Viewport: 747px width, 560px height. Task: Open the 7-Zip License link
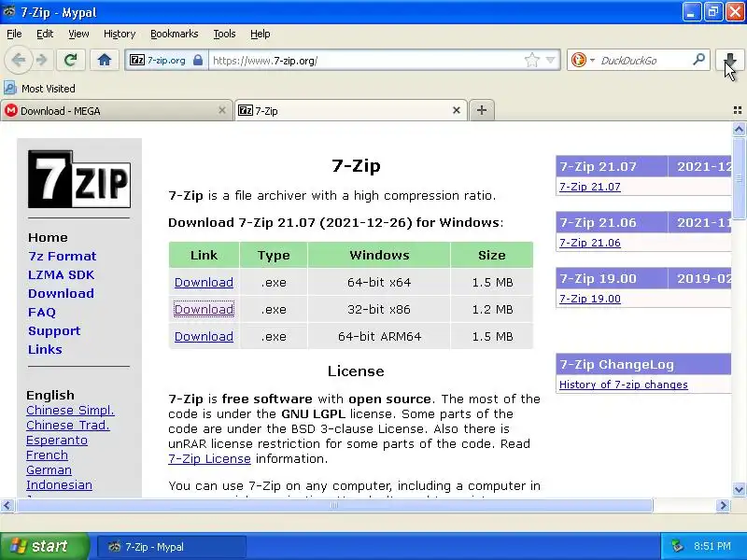(209, 458)
